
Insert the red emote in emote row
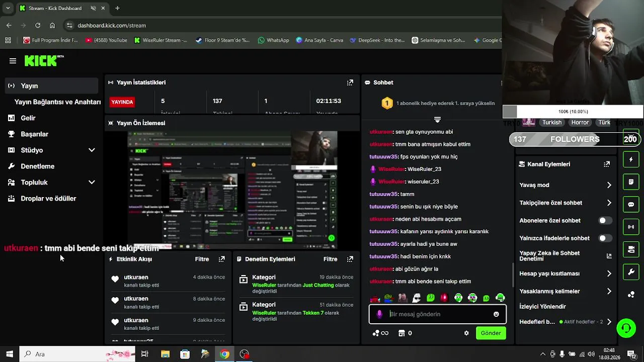coord(444,298)
